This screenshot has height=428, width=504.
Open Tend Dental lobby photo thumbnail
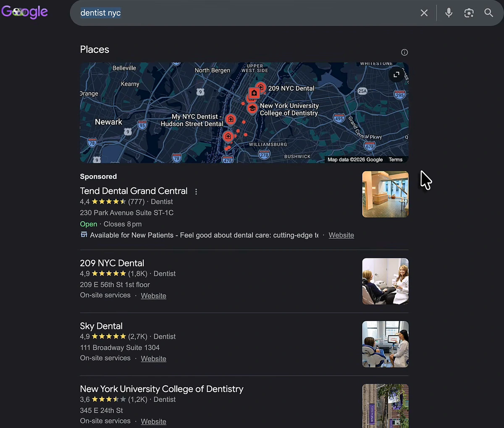coord(385,194)
